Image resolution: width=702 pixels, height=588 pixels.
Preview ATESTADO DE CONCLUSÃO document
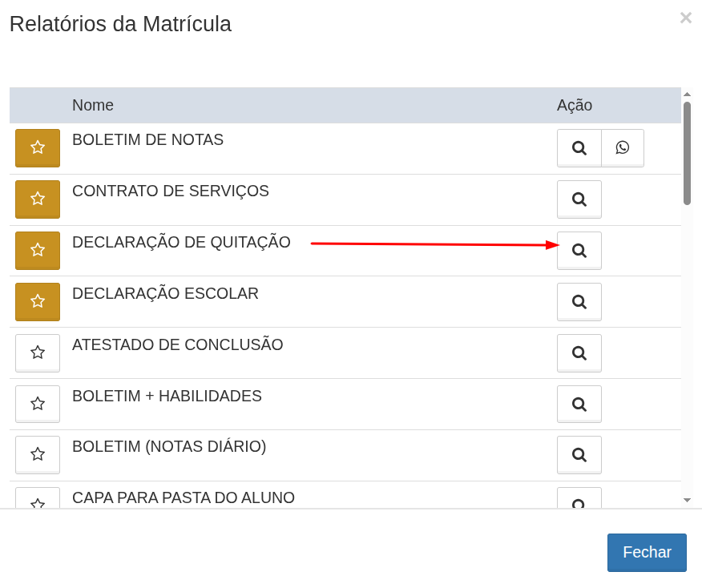579,353
